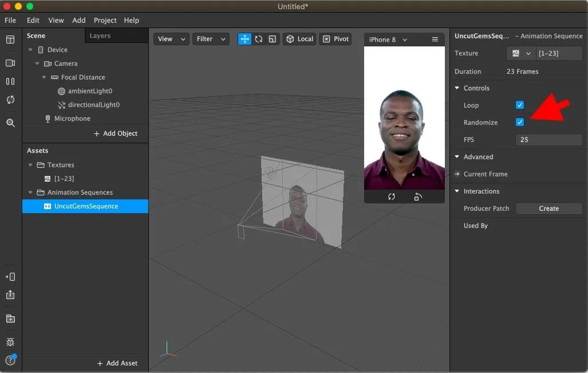Open the help question mark icon
Image resolution: width=588 pixels, height=373 pixels.
(x=10, y=360)
